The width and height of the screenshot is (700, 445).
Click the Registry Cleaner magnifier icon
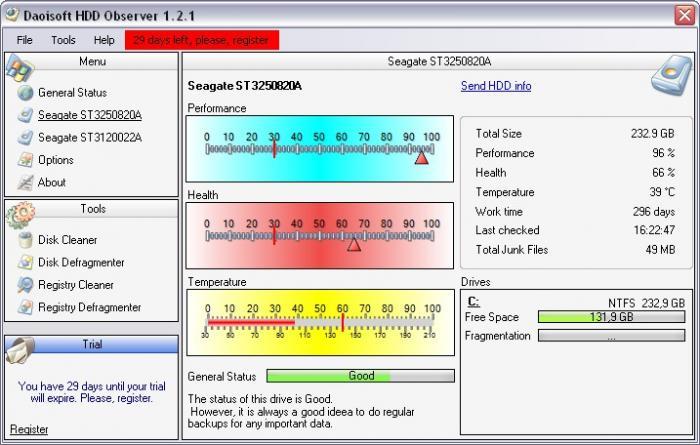coord(25,285)
